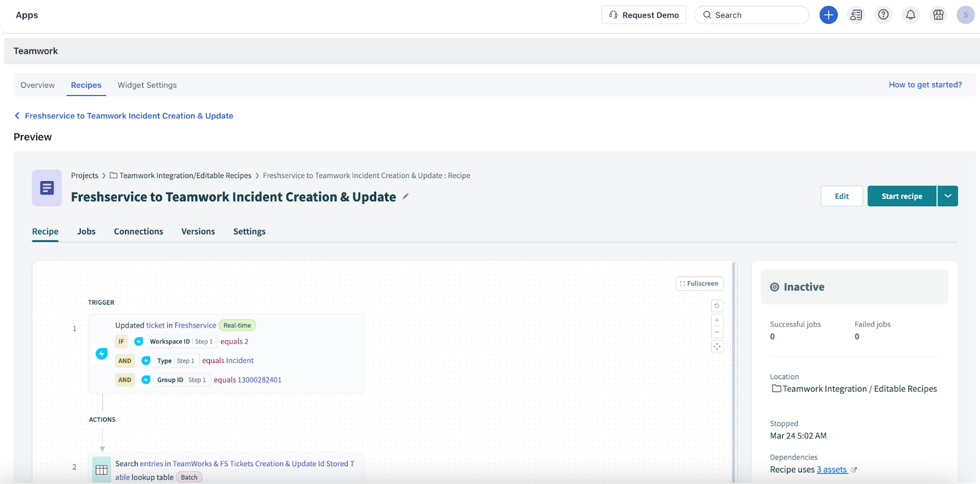Viewport: 980px width, 484px height.
Task: Open the Jobs tab
Action: [x=86, y=231]
